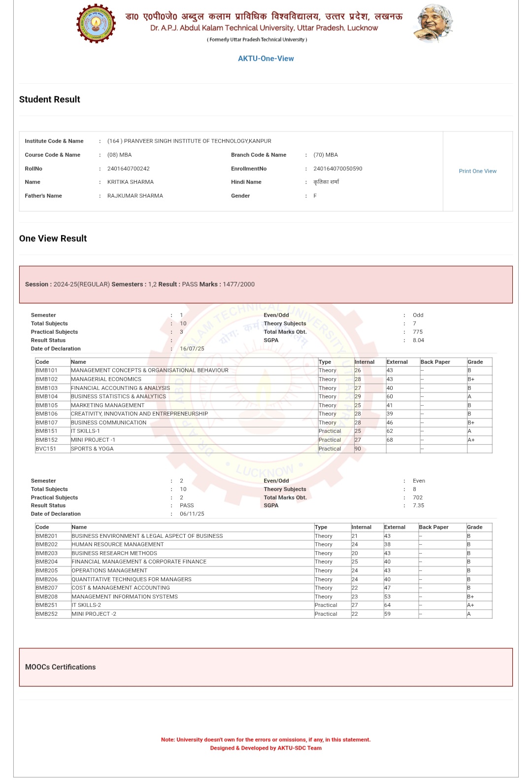Click the Hindi name कृतिका शर्मा

[x=326, y=182]
